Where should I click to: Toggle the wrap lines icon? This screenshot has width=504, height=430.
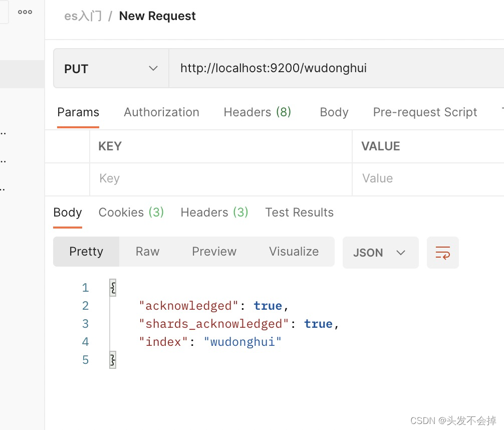pos(442,253)
